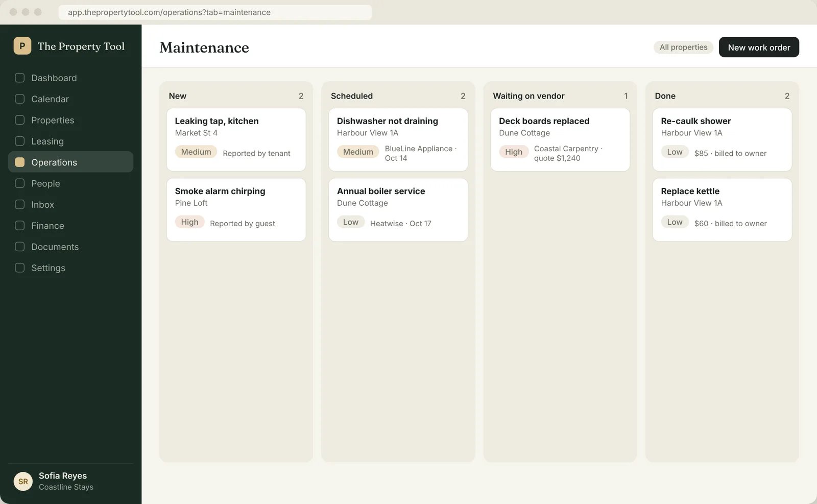Viewport: 817px width, 504px height.
Task: Click the Settings sidebar icon
Action: [20, 268]
